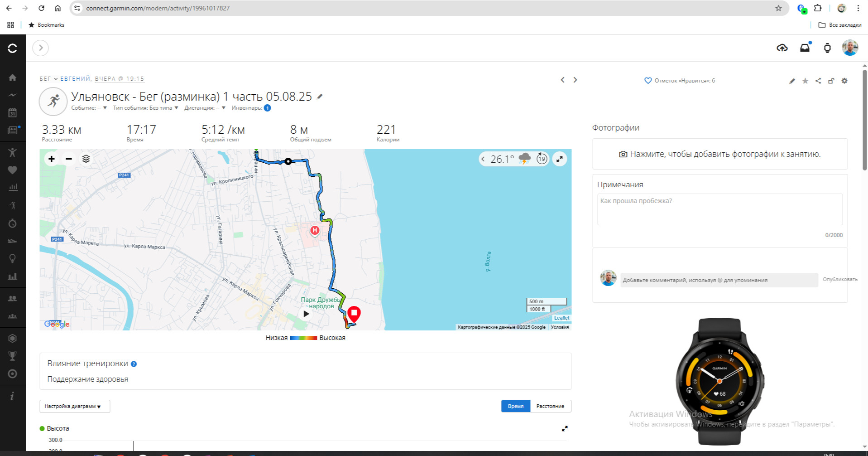Viewport: 868px width, 456px height.
Task: Open the map Условия link
Action: tap(560, 327)
